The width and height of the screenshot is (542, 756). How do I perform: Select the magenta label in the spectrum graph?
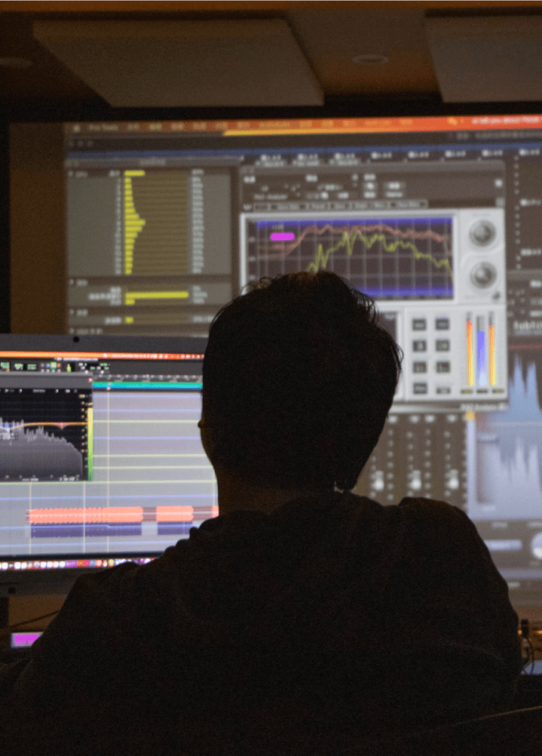282,236
